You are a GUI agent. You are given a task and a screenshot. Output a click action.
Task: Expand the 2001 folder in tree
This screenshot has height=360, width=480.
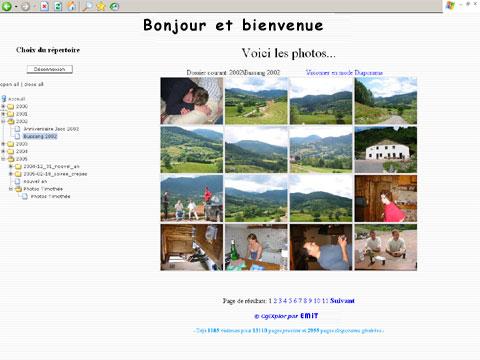tap(3, 114)
